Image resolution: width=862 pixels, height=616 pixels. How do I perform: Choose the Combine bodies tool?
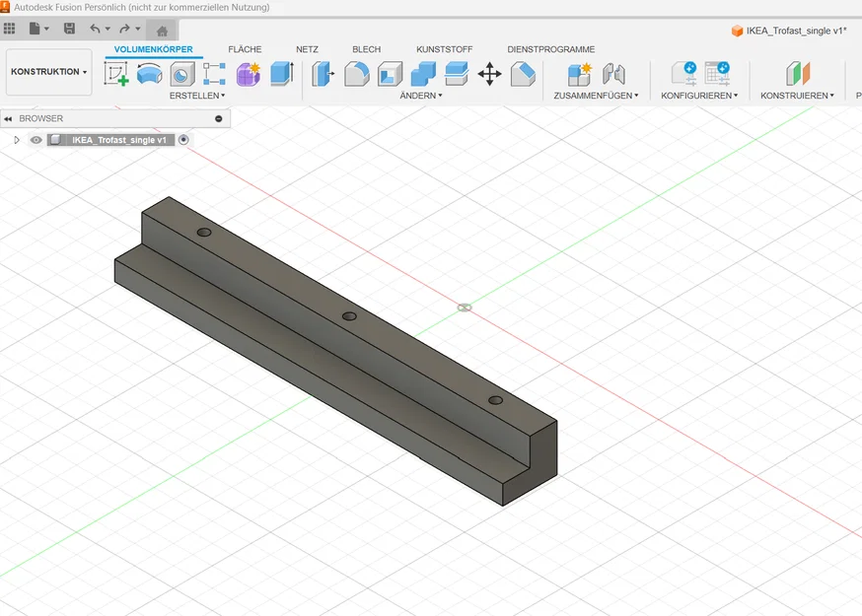coord(423,74)
